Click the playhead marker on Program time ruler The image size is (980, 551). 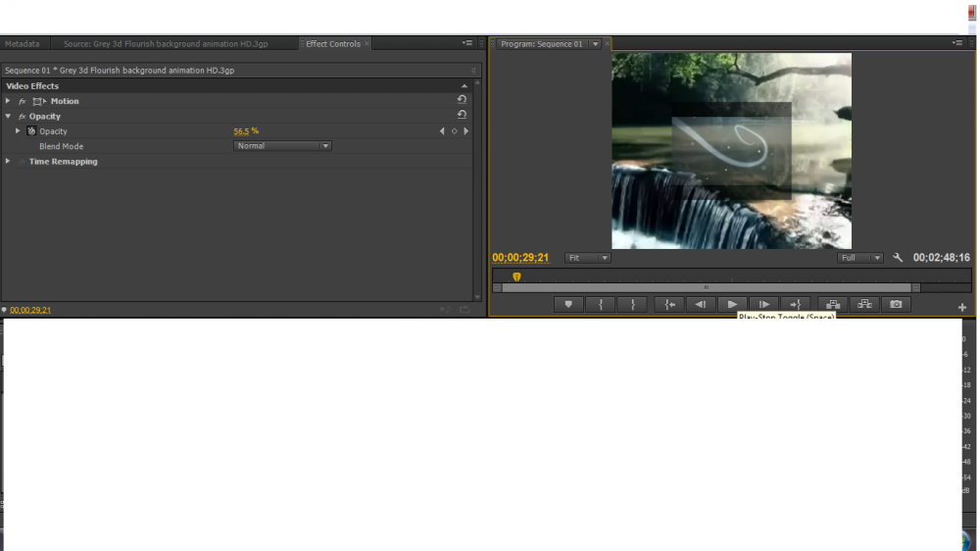click(x=516, y=276)
